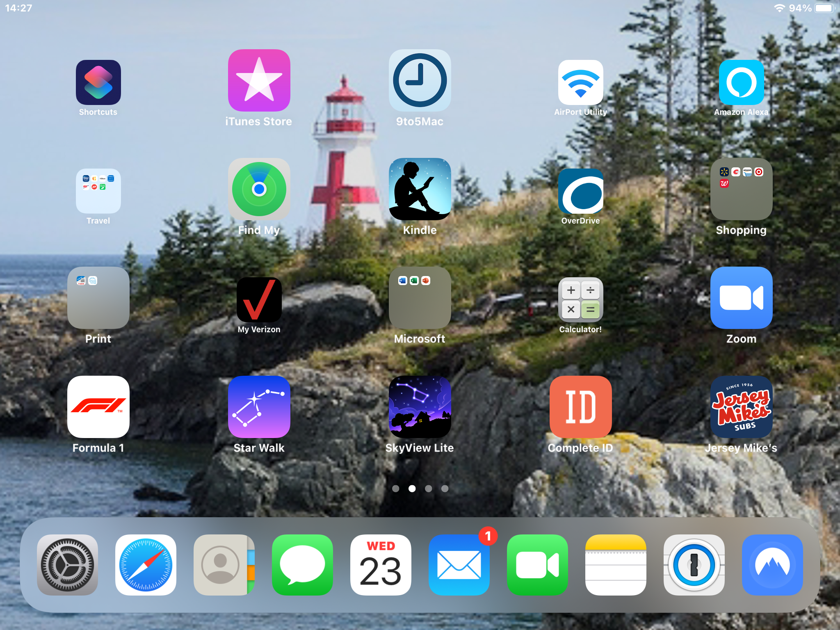840x630 pixels.
Task: Open the Find My app
Action: (x=259, y=189)
